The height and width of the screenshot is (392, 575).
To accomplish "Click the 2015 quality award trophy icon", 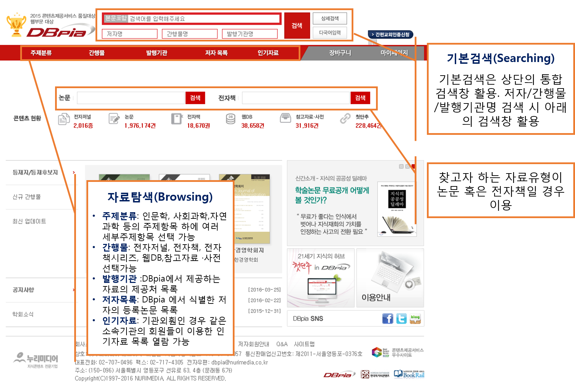I will click(16, 24).
